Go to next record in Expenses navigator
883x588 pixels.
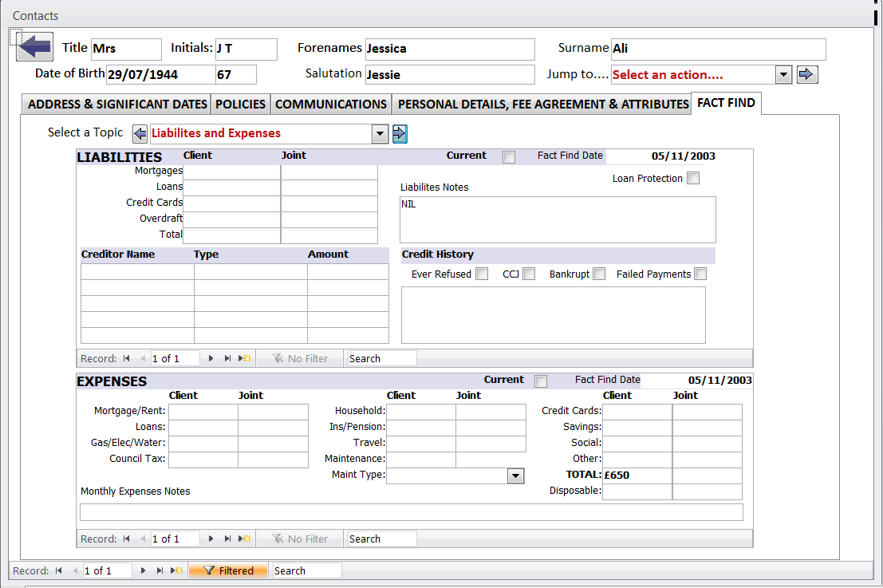(x=211, y=539)
